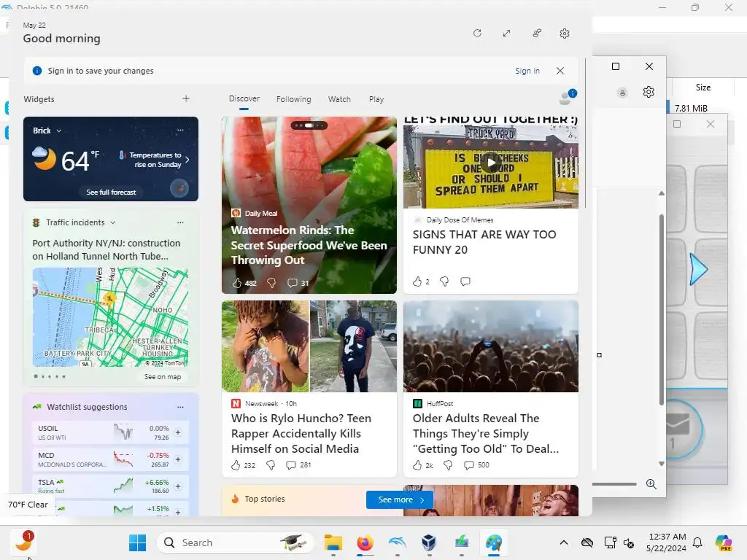Expand Traffic incidents dropdown
This screenshot has height=560, width=747.
click(113, 222)
